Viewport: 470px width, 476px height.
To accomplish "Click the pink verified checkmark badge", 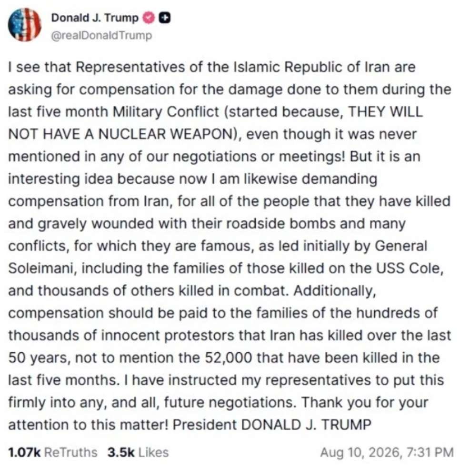I will coord(149,18).
